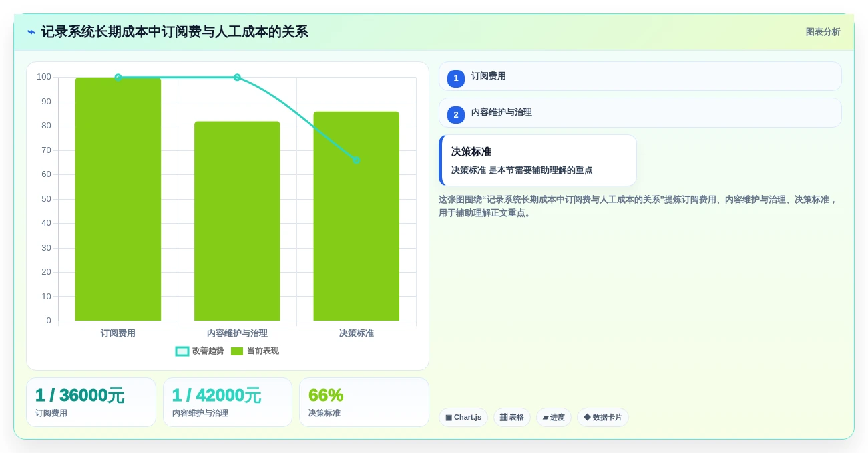868x453 pixels.
Task: Click the x-axis label 内容维护与治理
Action: pos(237,333)
